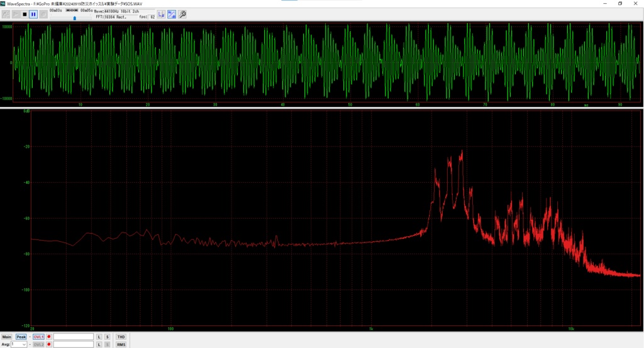Toggle the RMS measurement button

(121, 344)
